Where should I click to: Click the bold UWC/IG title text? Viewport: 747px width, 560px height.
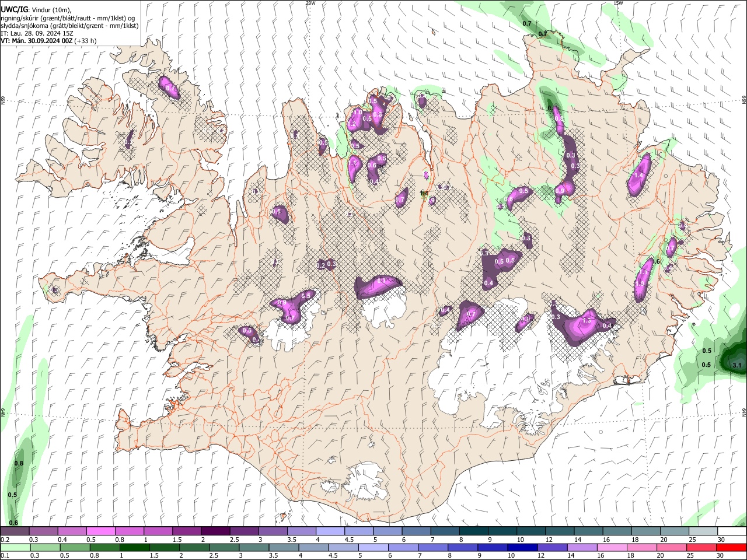13,9
